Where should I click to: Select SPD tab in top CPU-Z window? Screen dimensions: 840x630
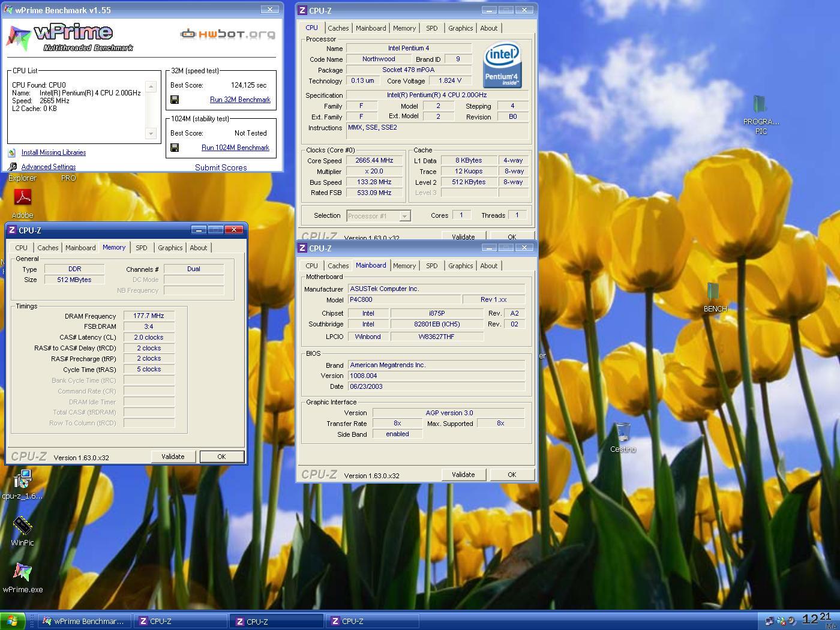pyautogui.click(x=431, y=28)
